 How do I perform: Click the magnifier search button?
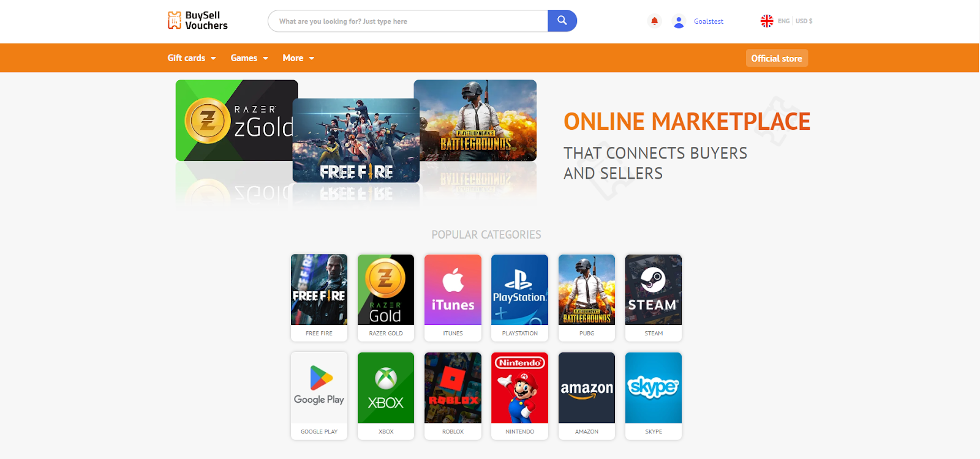[562, 21]
